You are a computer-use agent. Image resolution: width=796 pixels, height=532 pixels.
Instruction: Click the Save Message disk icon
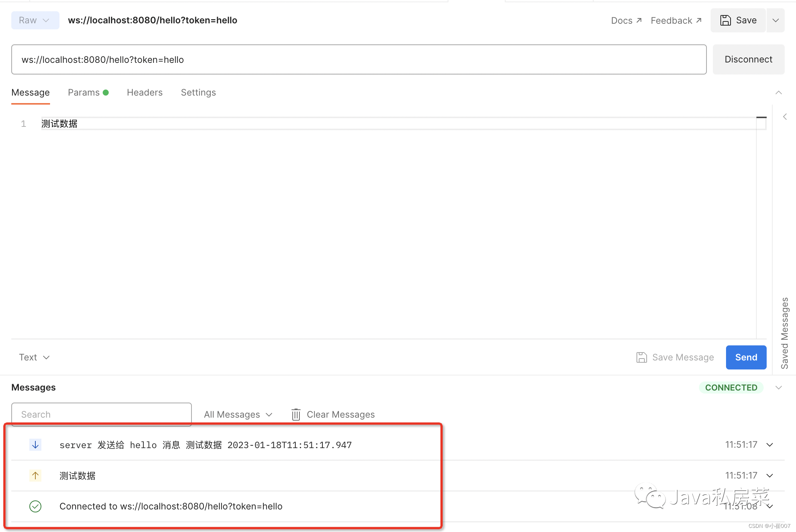pyautogui.click(x=641, y=357)
